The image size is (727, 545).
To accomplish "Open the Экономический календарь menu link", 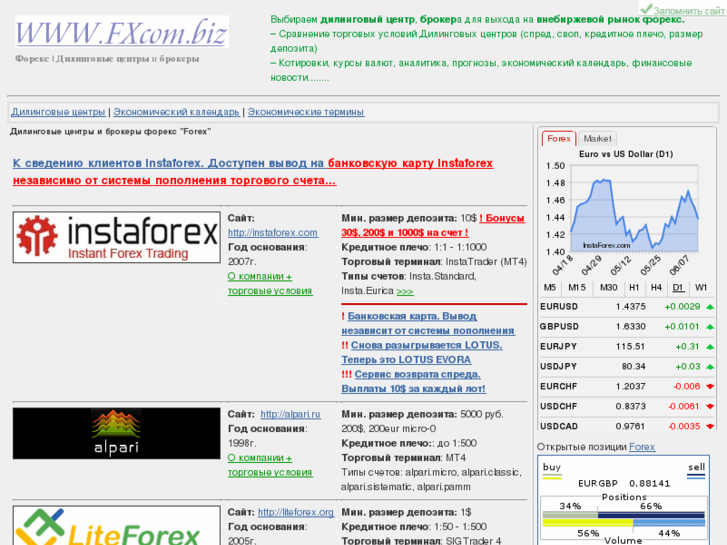I will click(177, 112).
